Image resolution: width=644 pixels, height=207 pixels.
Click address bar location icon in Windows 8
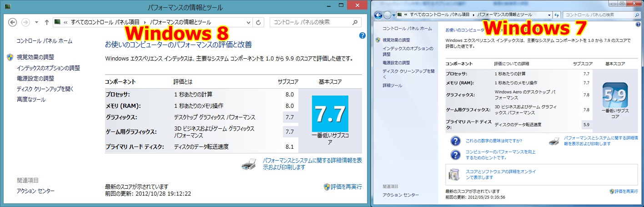(x=57, y=22)
